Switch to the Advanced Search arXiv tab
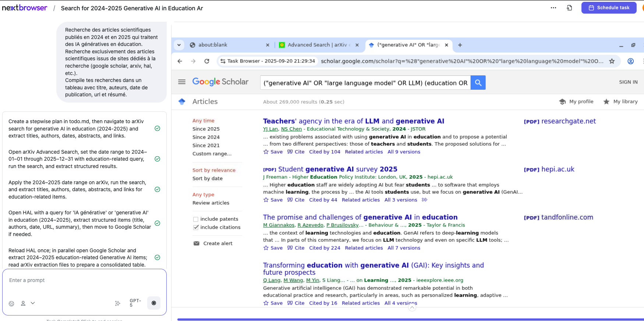Image resolution: width=644 pixels, height=321 pixels. coord(316,45)
